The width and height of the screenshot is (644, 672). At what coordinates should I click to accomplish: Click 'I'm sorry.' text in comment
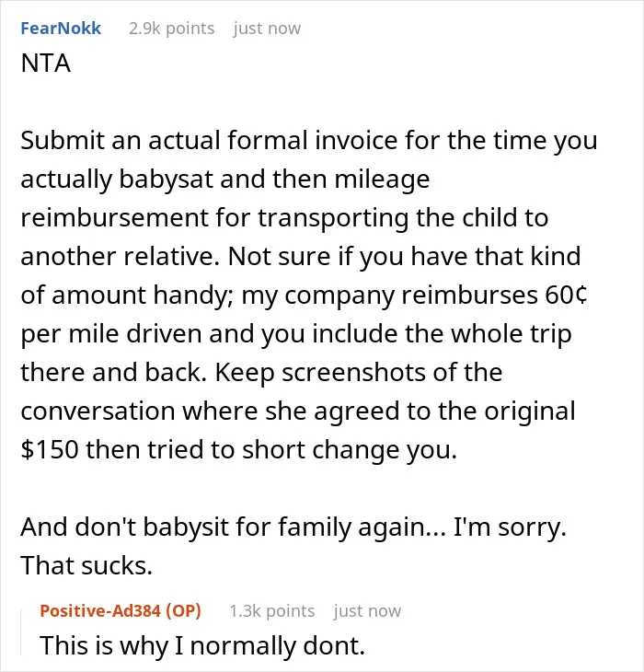coord(510,527)
